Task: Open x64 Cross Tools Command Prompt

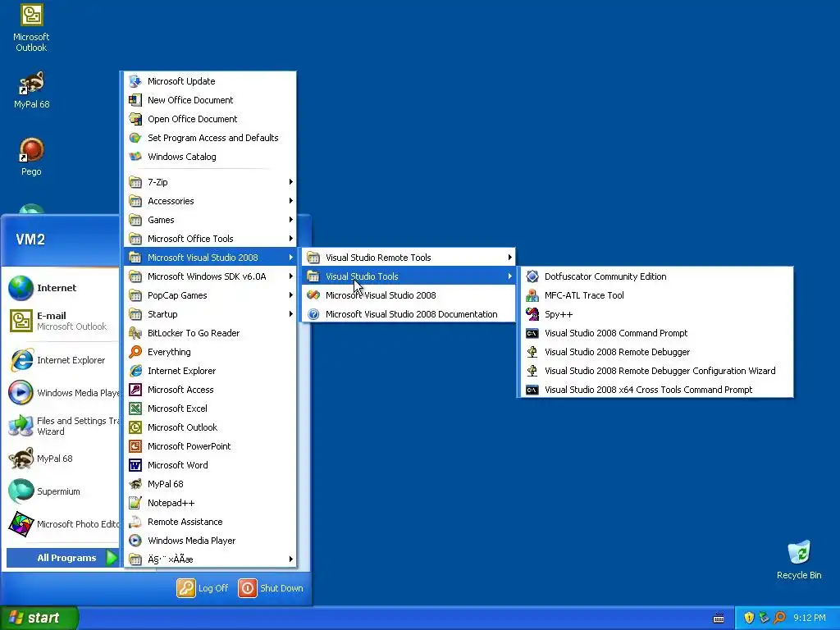Action: (x=655, y=390)
